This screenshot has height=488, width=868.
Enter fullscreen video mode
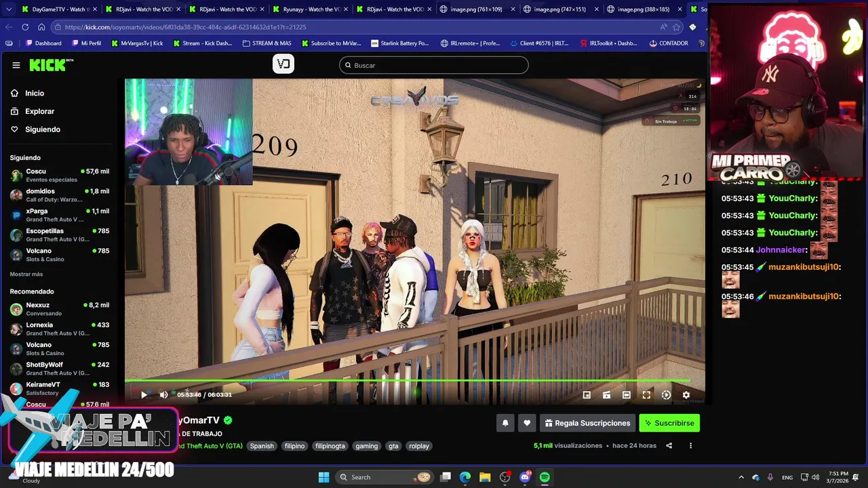coord(646,394)
